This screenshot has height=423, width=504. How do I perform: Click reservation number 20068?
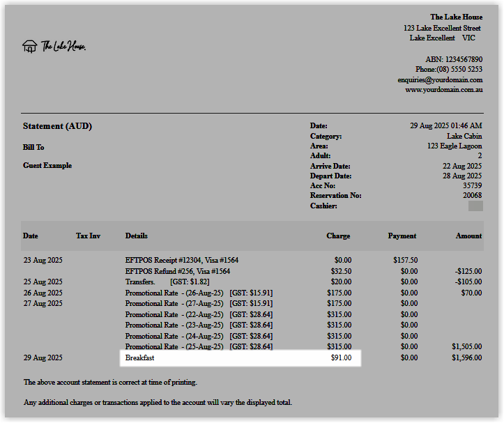coord(472,195)
